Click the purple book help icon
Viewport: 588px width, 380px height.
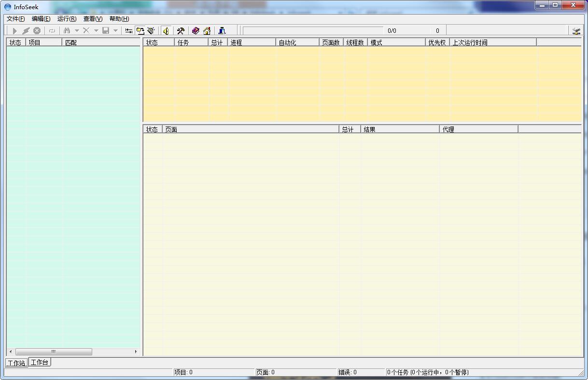click(x=195, y=30)
